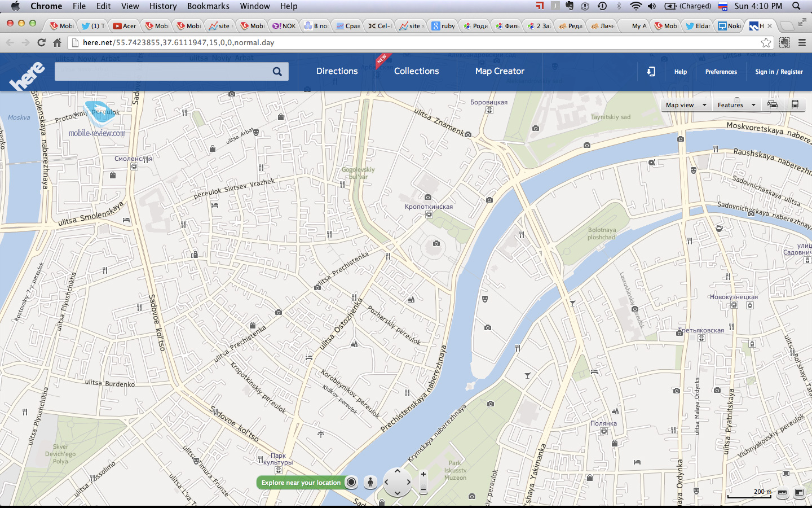The width and height of the screenshot is (812, 508).
Task: Click the ulitsa Burdenko label
Action: (110, 383)
